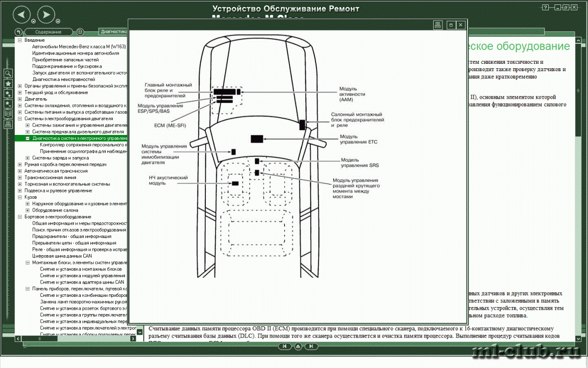Viewport: 588px width, 368px height.
Task: Open Идентификационные номера автомобиля
Action: 75,53
